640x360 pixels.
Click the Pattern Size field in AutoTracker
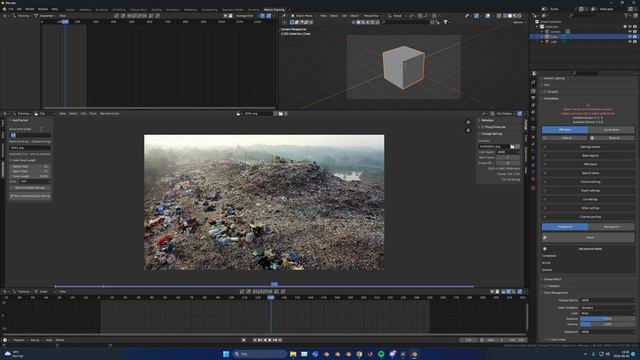tap(30, 167)
